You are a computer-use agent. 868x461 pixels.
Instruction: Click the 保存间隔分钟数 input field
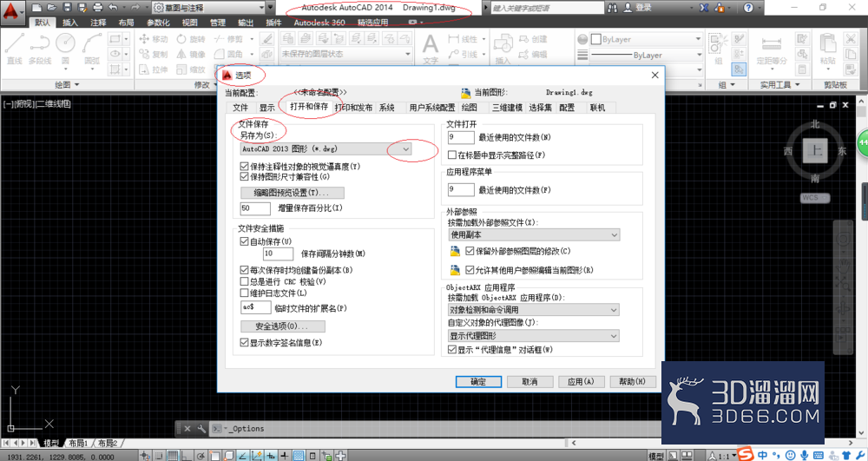click(x=278, y=254)
